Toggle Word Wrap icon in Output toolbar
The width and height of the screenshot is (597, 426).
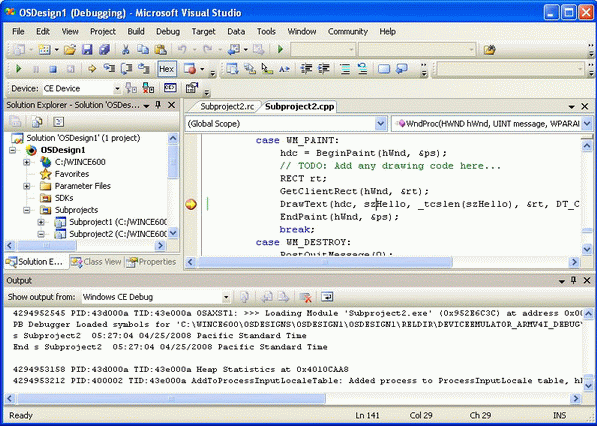tap(327, 297)
